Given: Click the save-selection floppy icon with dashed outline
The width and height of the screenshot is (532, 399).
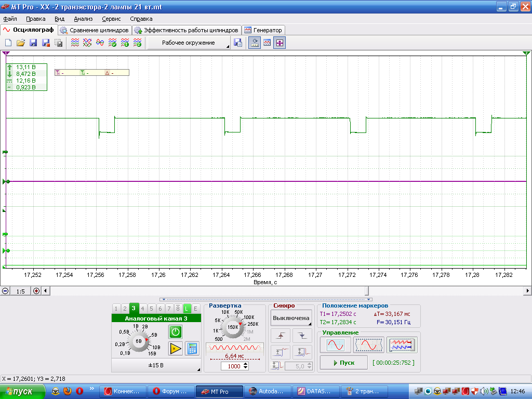Looking at the screenshot, I should point(58,43).
